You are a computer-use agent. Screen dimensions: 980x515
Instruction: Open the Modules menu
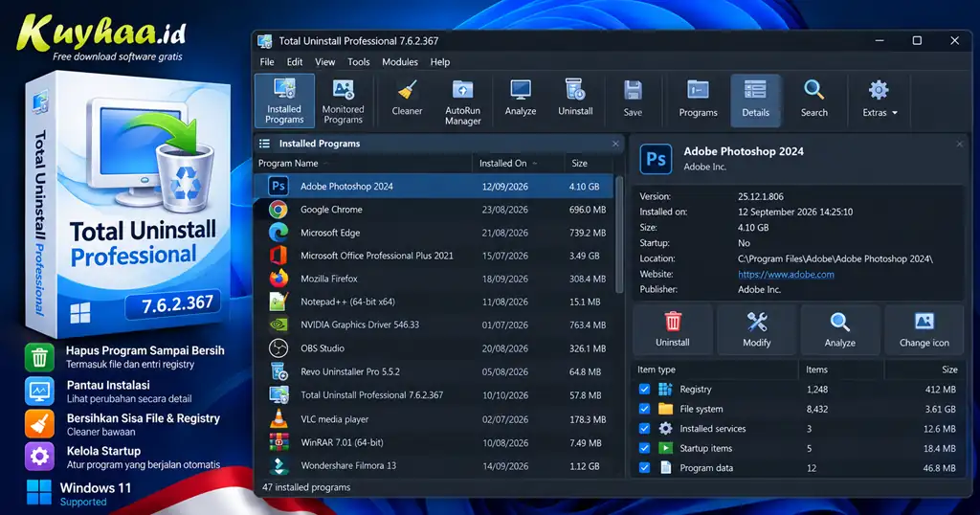tap(400, 62)
